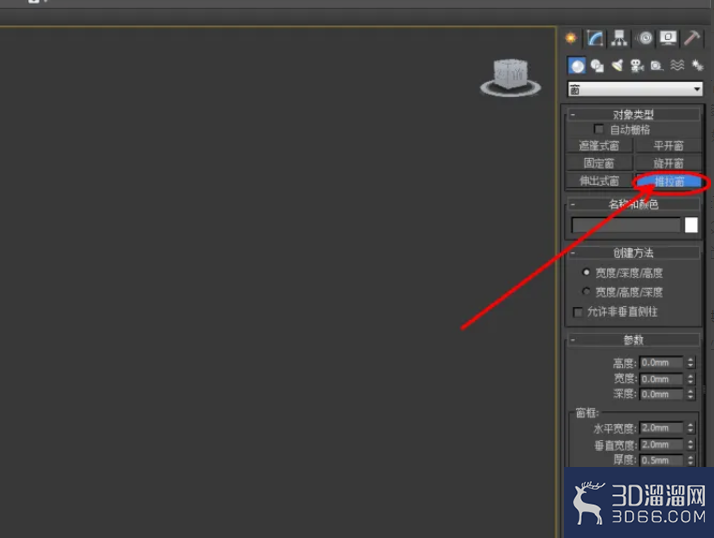Click the 遮篷式窗 button

(599, 146)
